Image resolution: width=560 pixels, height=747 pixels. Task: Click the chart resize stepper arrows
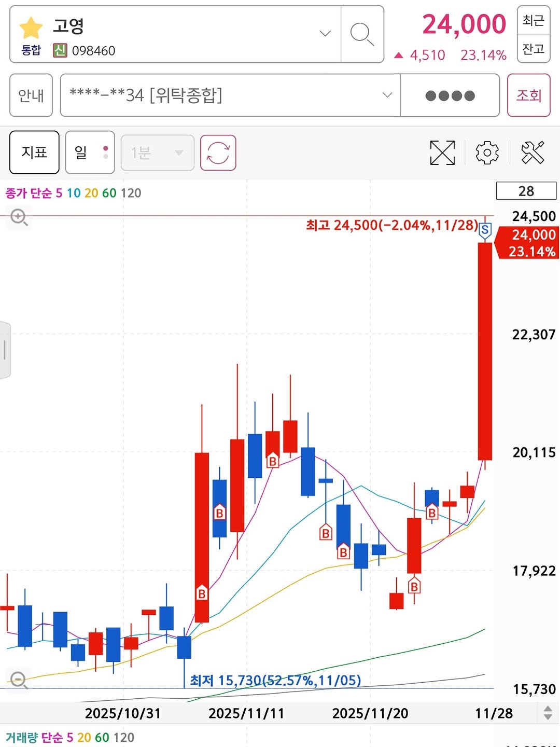click(548, 713)
